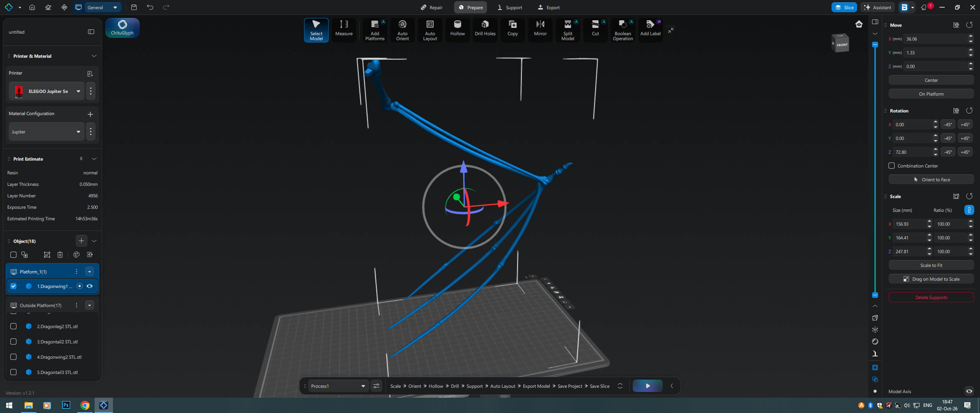This screenshot has height=413, width=980.
Task: Click Delete Supports button
Action: 931,297
